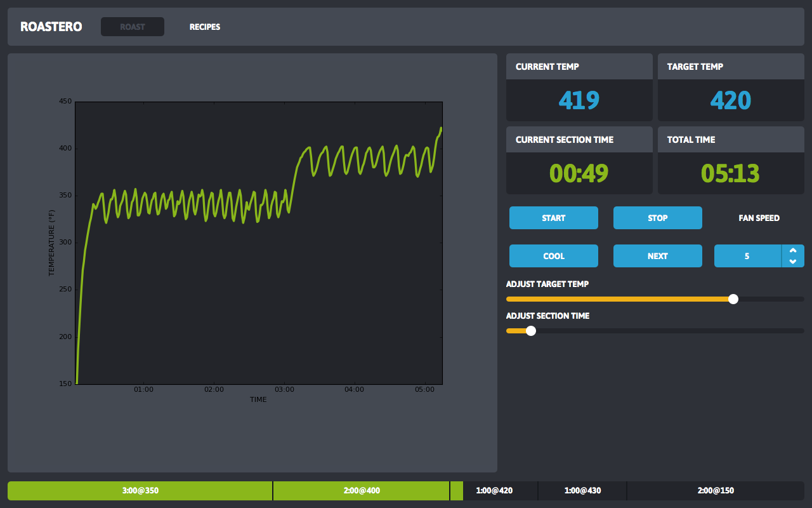The height and width of the screenshot is (508, 812).
Task: Decrease fan speed with down arrow
Action: 793,262
